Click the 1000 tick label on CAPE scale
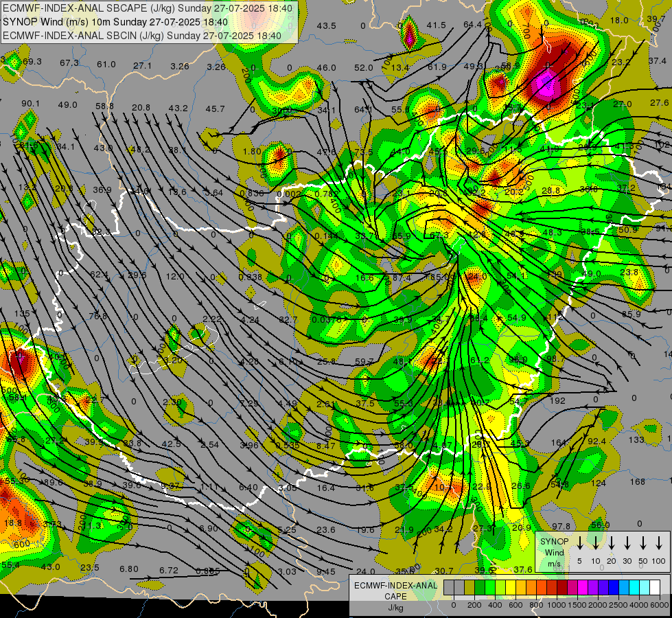Image resolution: width=672 pixels, height=618 pixels. tap(557, 605)
